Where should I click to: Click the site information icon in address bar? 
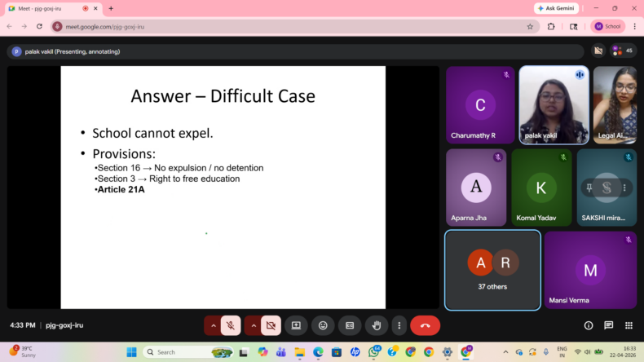(x=58, y=26)
